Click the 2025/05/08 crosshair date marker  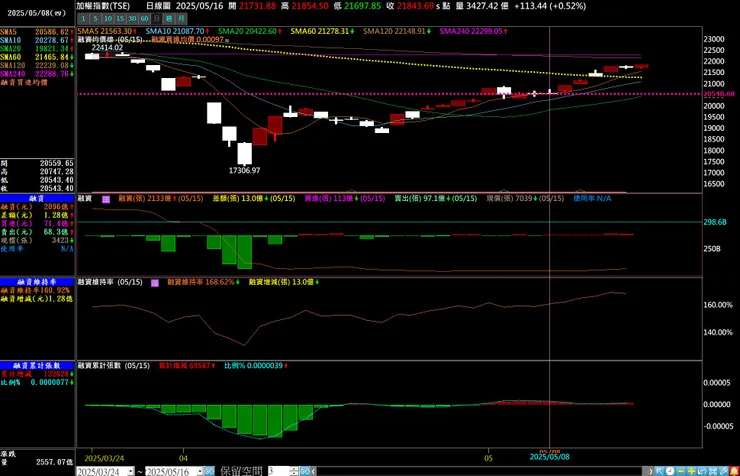click(549, 457)
